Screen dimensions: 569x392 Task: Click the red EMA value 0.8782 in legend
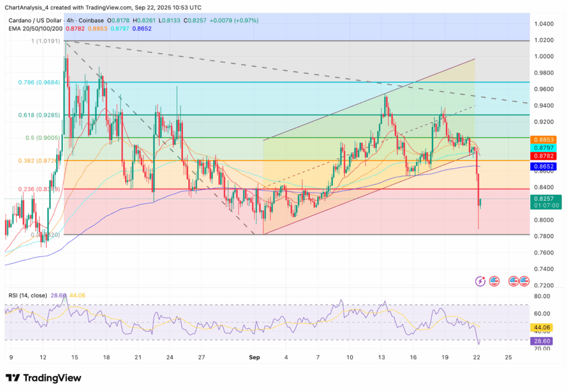tap(75, 28)
